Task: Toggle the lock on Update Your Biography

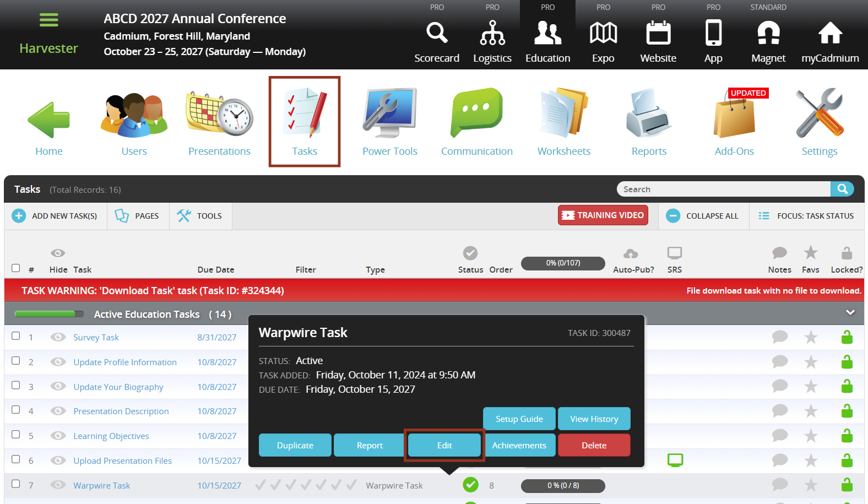Action: click(847, 386)
